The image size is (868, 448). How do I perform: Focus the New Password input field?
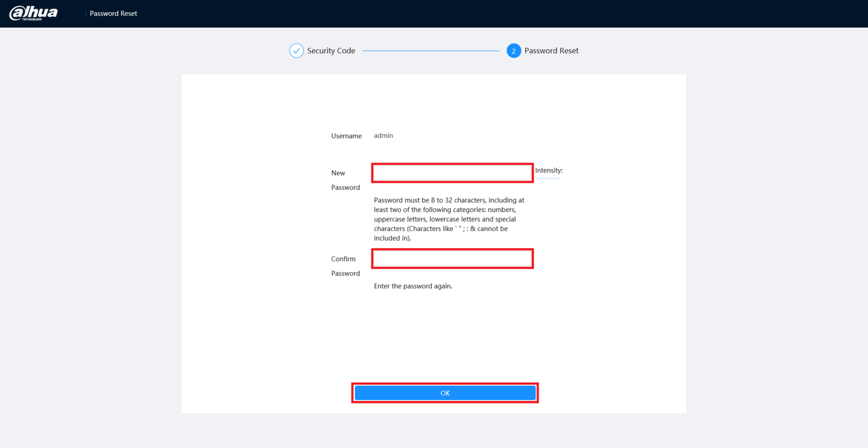tap(452, 173)
